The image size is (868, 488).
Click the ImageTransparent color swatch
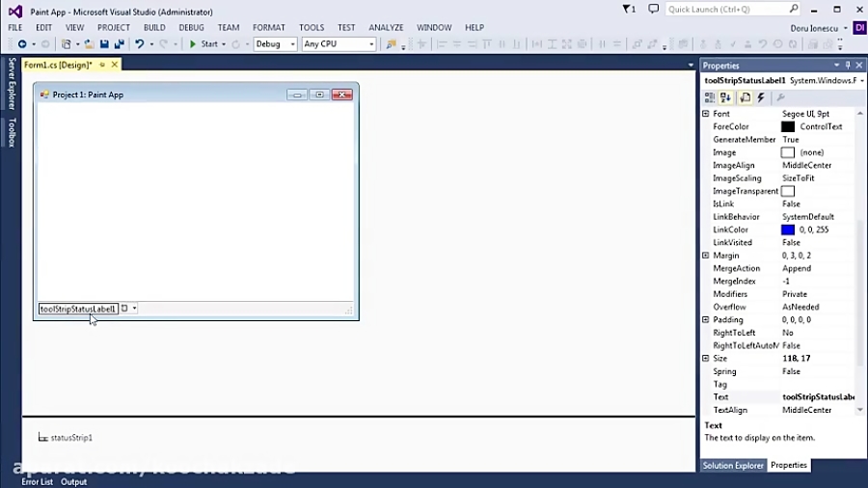click(x=788, y=191)
